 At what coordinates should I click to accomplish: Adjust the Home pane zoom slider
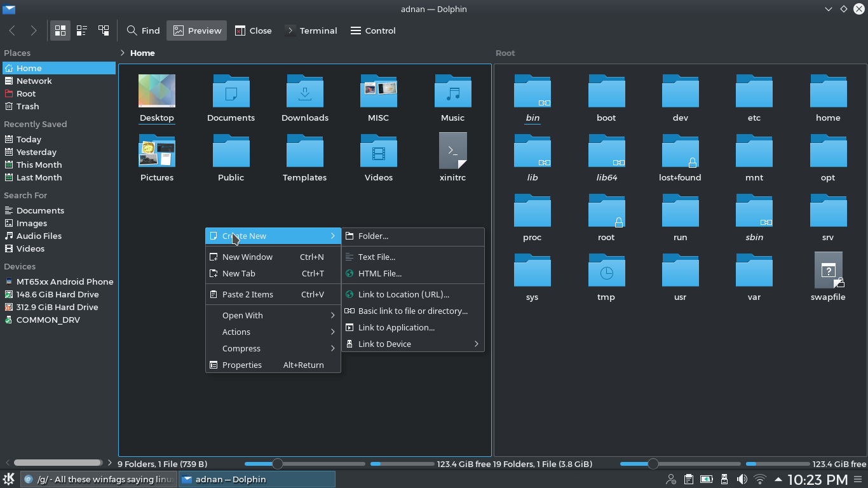coord(277,464)
